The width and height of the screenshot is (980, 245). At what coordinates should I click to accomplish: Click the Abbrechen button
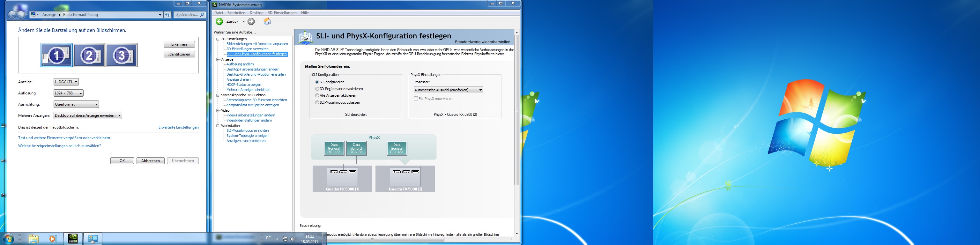(151, 160)
